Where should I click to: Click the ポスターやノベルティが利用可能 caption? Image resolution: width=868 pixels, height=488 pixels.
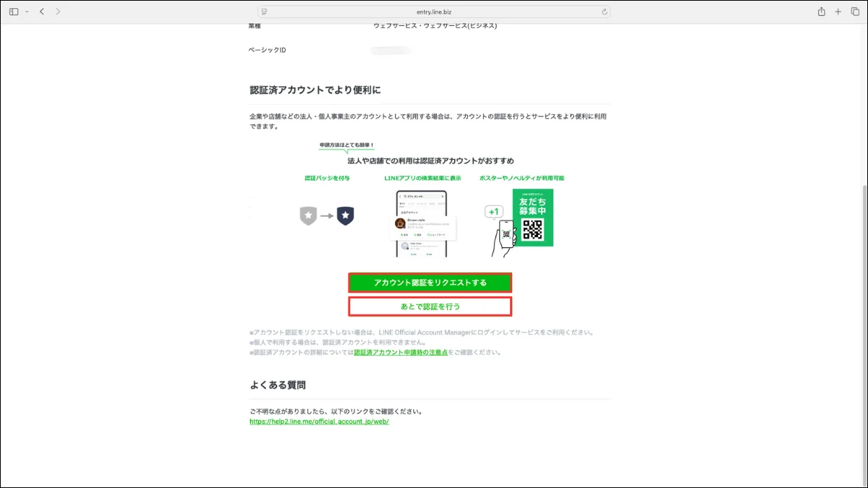pyautogui.click(x=522, y=178)
